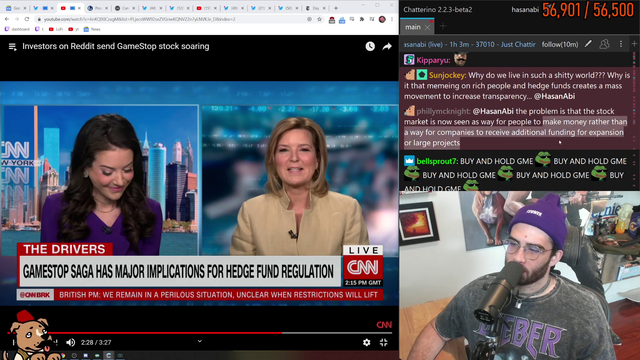
Task: Click the Kipparyu subscriber badge
Action: (409, 60)
